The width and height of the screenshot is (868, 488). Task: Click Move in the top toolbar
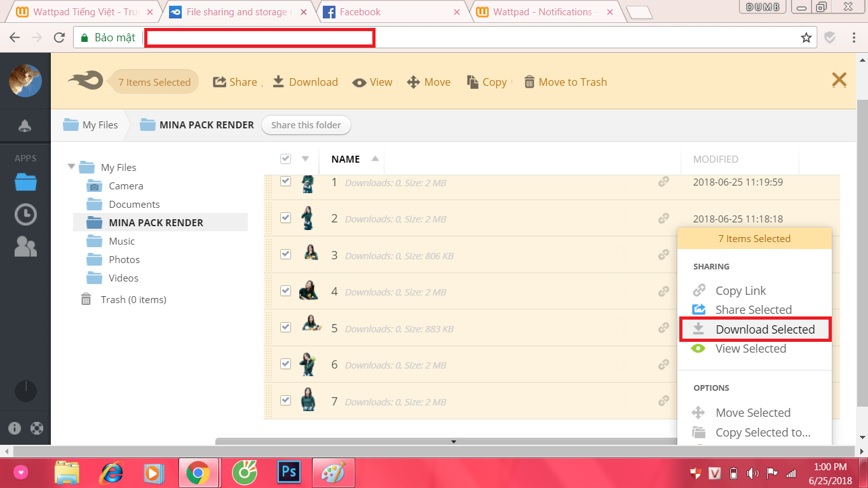(x=429, y=82)
